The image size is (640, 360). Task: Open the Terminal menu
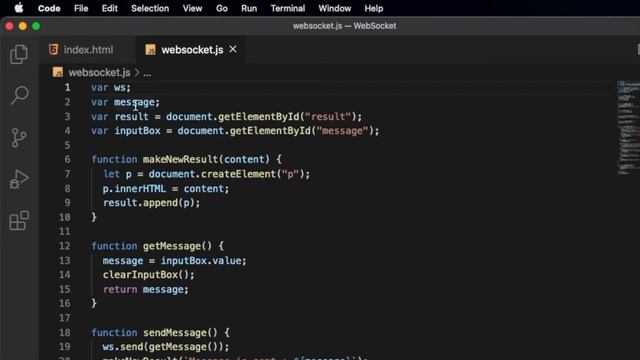click(287, 8)
